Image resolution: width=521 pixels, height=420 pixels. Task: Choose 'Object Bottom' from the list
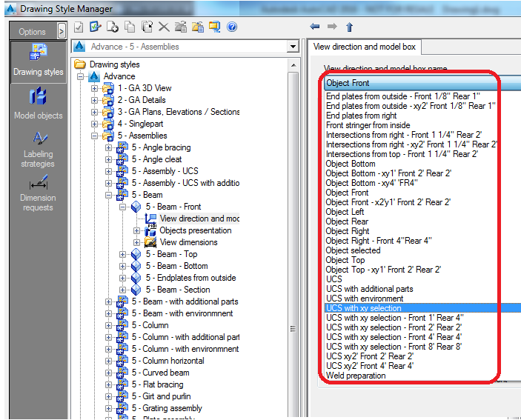(x=351, y=164)
